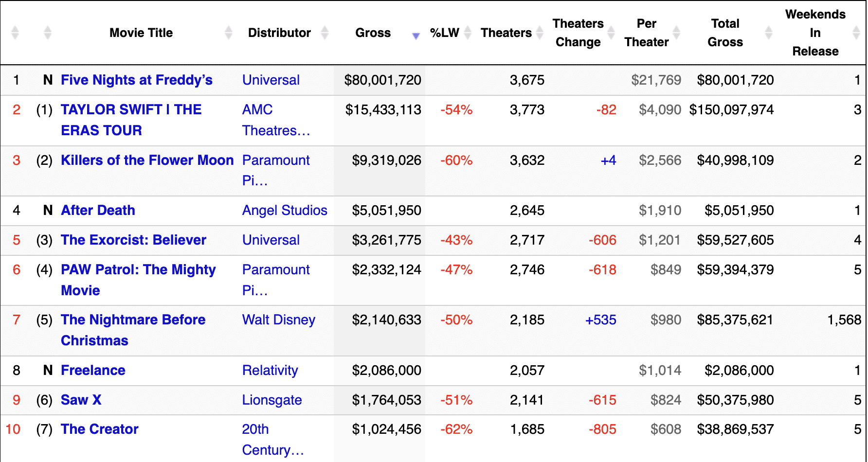This screenshot has width=868, height=462.
Task: Sort table by %LW header
Action: coord(445,33)
